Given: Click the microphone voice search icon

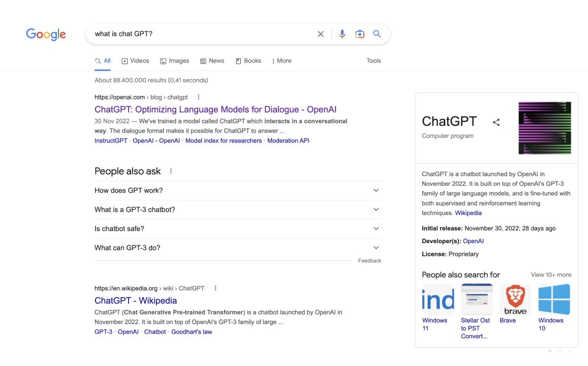Looking at the screenshot, I should (x=342, y=34).
